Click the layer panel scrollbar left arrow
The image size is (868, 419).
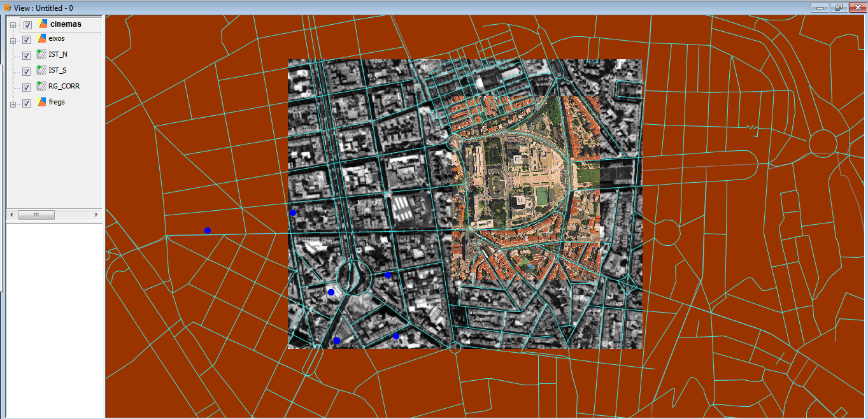point(11,215)
